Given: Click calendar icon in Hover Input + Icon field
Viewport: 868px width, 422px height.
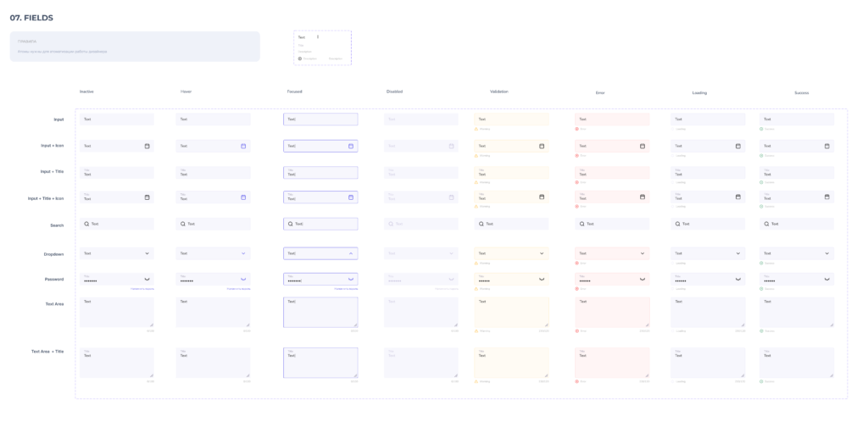Looking at the screenshot, I should coord(243,146).
